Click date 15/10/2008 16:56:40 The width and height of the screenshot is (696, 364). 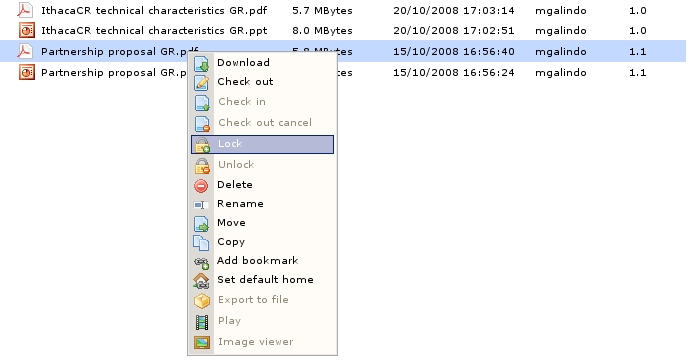(454, 51)
